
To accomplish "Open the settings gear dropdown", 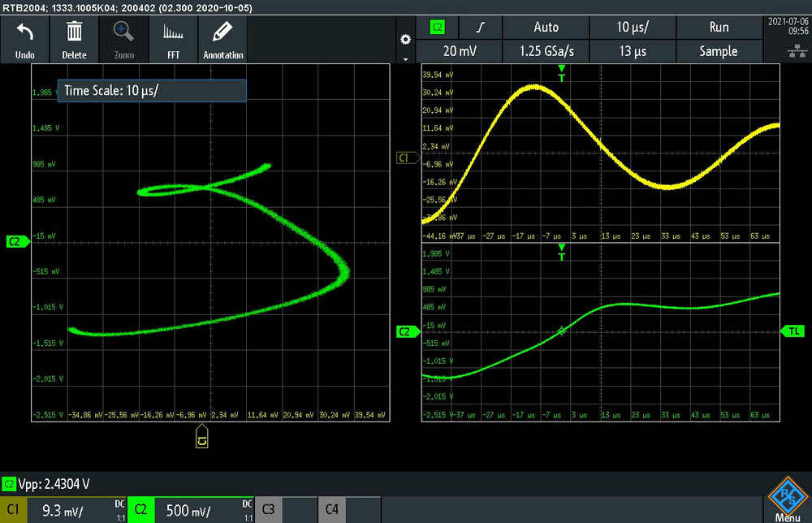I will coord(405,40).
